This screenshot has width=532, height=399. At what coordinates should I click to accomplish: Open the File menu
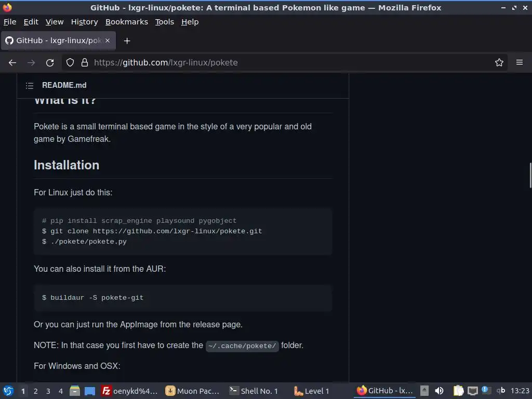10,22
